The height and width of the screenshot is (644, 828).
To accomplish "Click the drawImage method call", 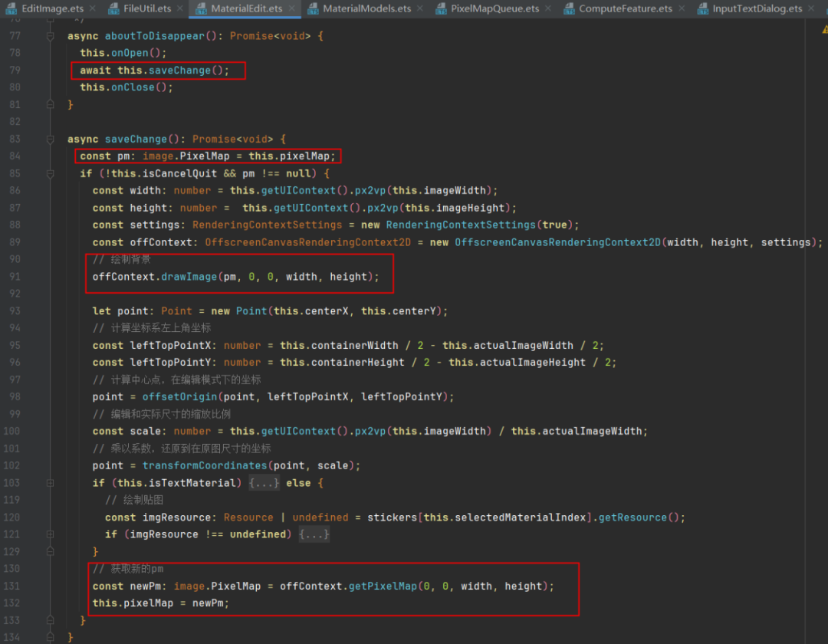I will [189, 277].
